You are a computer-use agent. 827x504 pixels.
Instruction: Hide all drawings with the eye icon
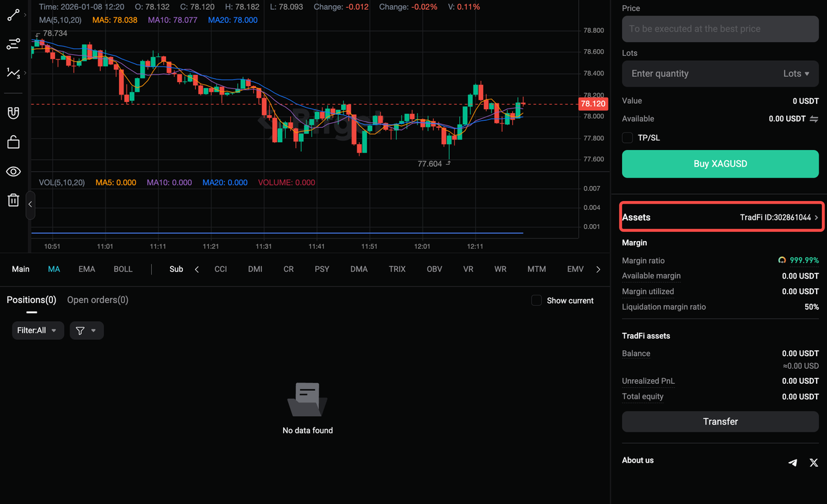point(13,171)
